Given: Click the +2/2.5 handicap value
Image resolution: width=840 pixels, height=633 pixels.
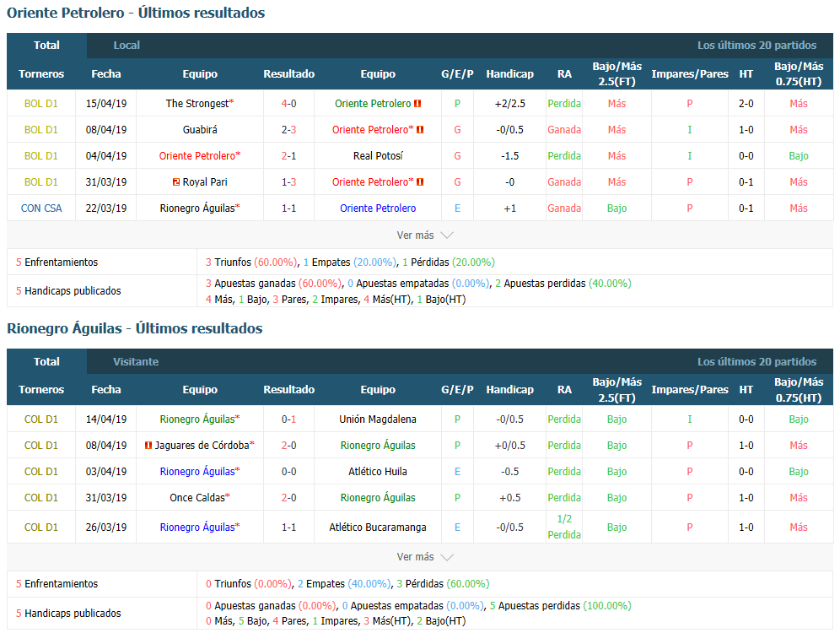Looking at the screenshot, I should tap(510, 104).
